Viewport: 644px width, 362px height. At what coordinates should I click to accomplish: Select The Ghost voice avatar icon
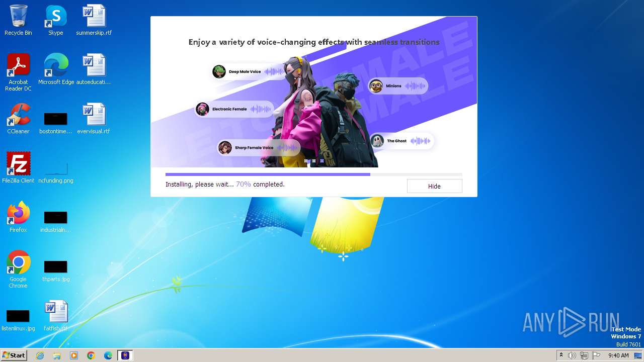click(377, 141)
